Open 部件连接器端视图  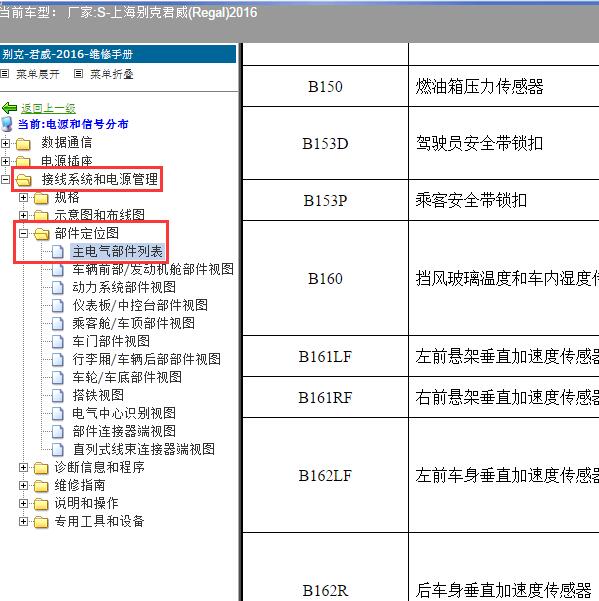pos(124,431)
